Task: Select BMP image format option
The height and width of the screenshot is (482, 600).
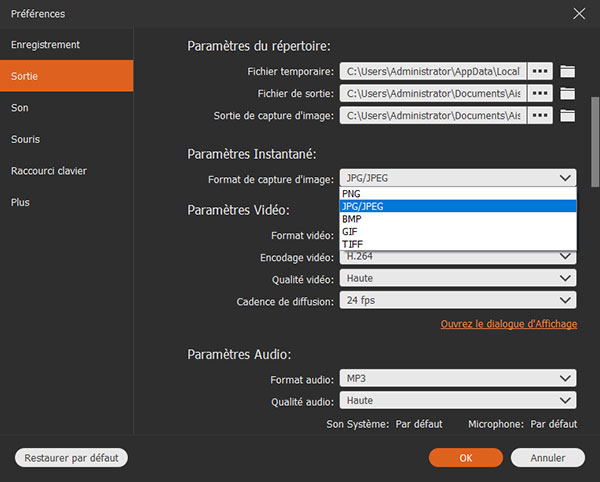Action: [x=458, y=219]
